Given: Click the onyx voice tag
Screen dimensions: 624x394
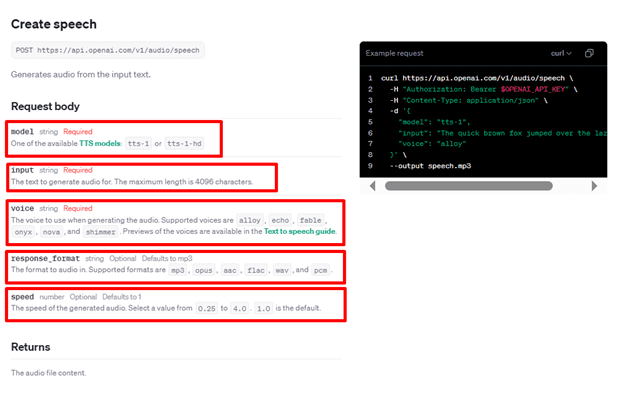Looking at the screenshot, I should 23,232.
